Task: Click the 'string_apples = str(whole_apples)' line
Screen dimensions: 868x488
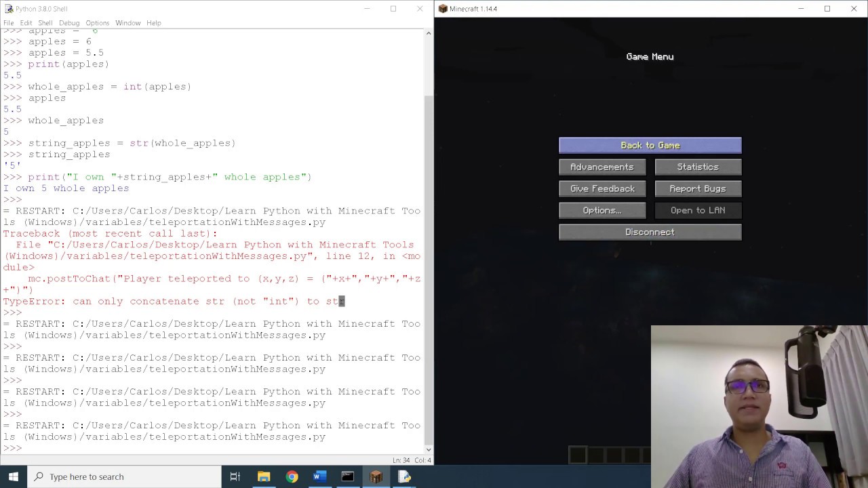Action: point(132,143)
